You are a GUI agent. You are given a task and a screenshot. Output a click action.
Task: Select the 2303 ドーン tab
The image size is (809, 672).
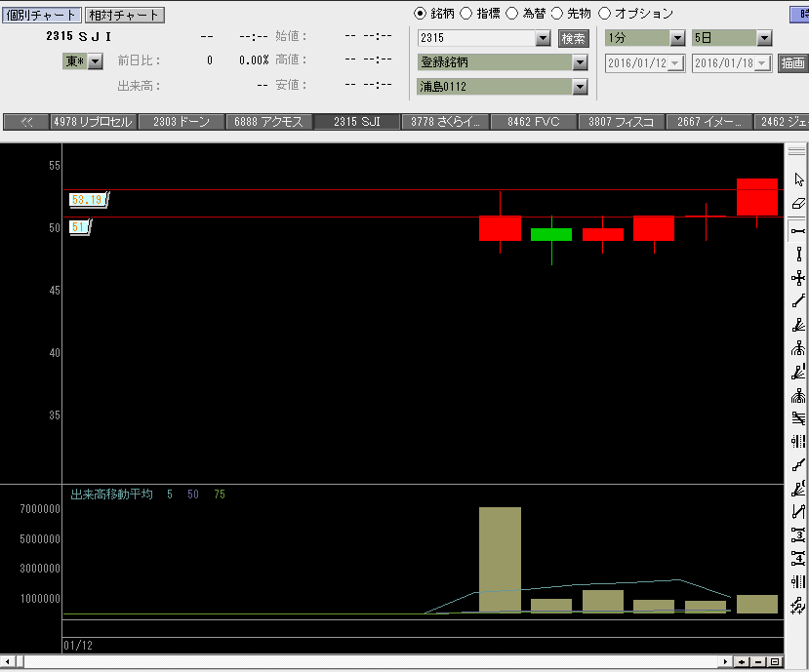pos(182,122)
